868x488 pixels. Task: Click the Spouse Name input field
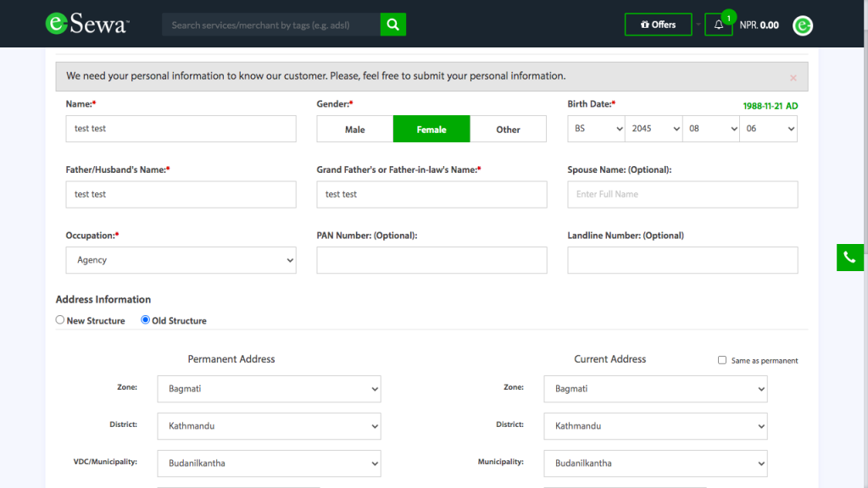pyautogui.click(x=682, y=194)
